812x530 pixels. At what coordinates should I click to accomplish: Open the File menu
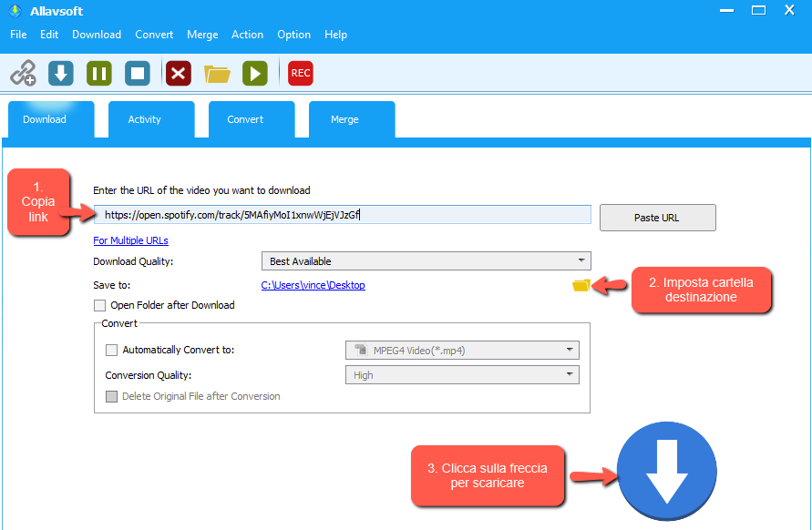coord(18,35)
